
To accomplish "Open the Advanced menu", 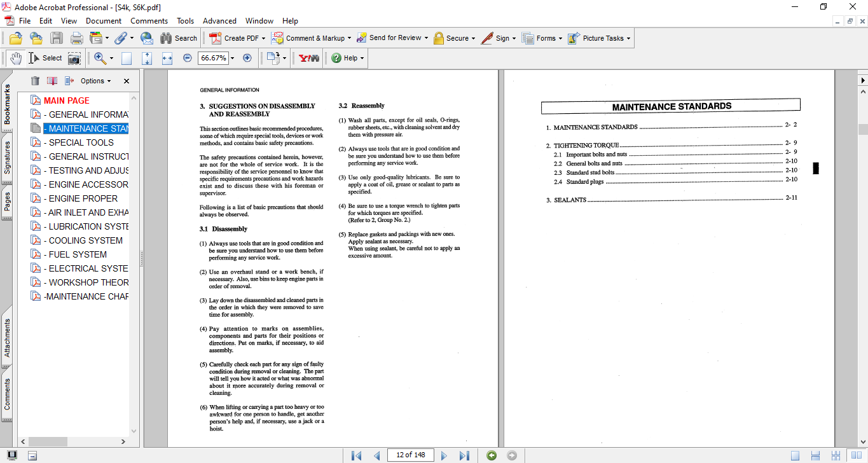I will tap(219, 21).
